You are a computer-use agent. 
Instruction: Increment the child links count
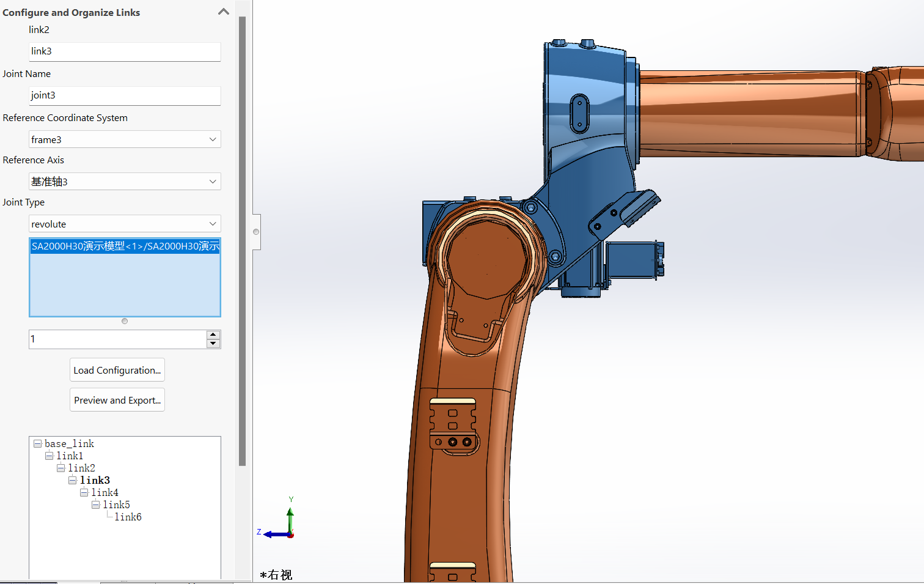pyautogui.click(x=213, y=335)
